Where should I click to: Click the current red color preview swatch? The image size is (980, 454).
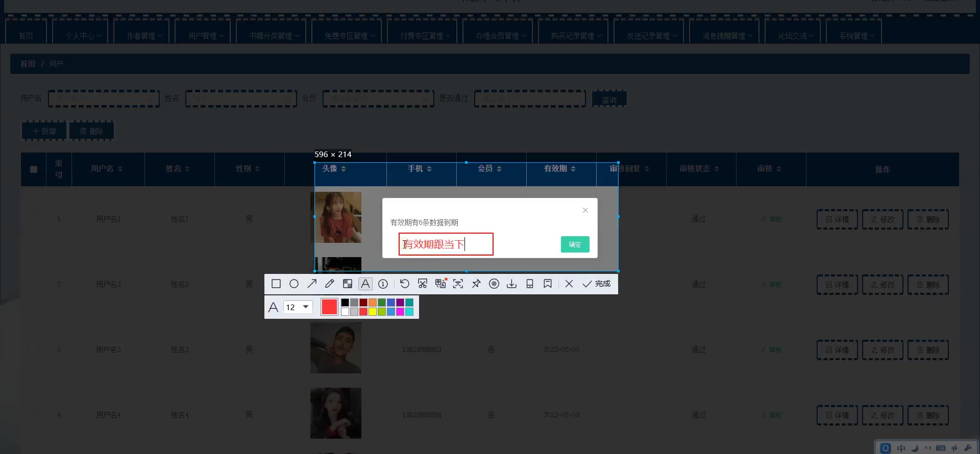(329, 307)
